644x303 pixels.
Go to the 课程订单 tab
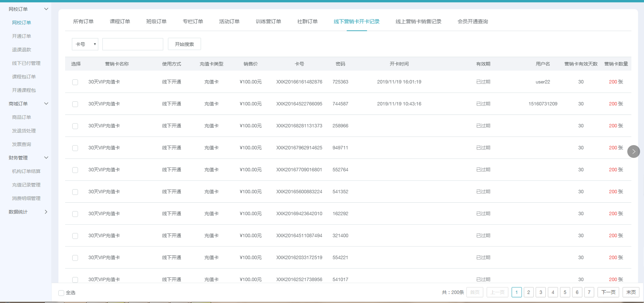[x=120, y=22]
